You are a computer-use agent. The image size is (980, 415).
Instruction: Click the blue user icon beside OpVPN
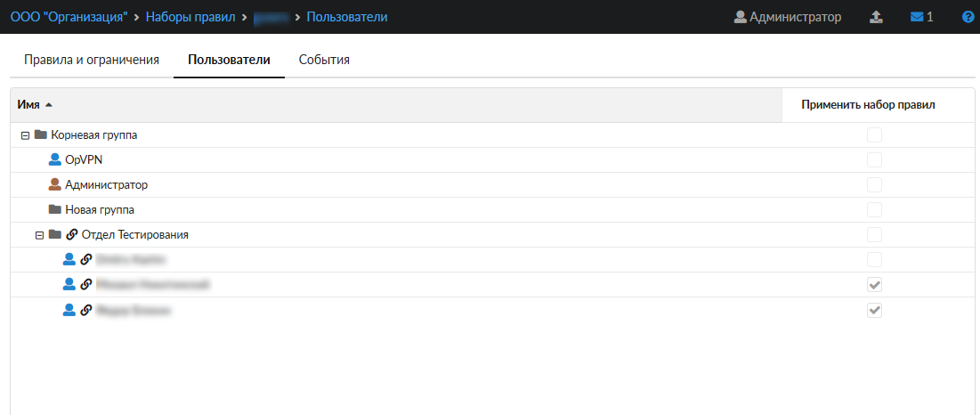pyautogui.click(x=55, y=160)
